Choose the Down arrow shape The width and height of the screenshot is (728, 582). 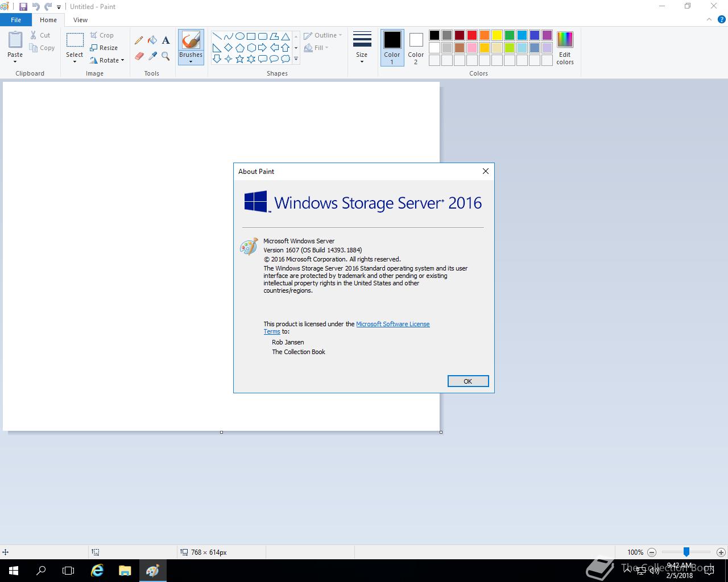point(217,59)
